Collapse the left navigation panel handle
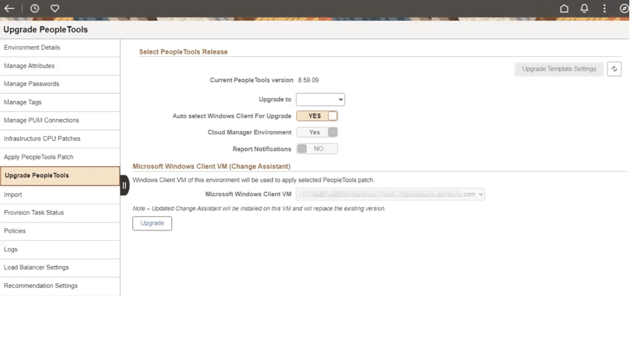Screen dimensions: 644x362 125,186
